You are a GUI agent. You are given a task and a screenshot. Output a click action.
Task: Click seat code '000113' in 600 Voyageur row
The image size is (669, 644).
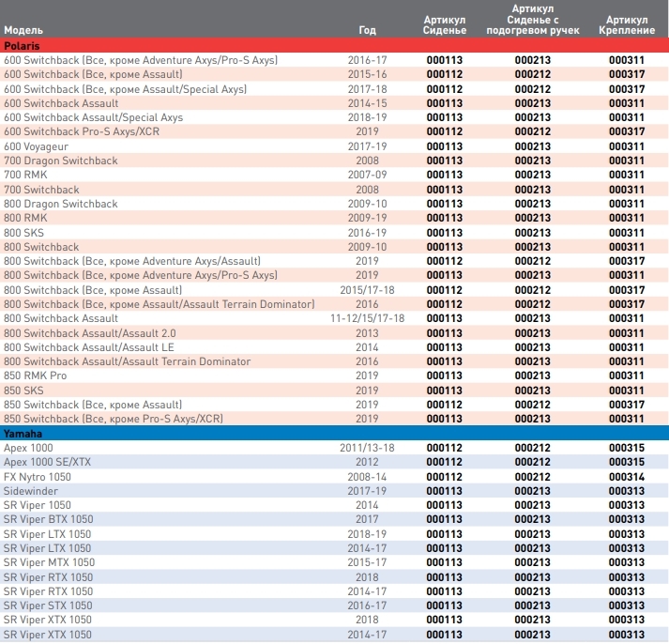pos(445,146)
